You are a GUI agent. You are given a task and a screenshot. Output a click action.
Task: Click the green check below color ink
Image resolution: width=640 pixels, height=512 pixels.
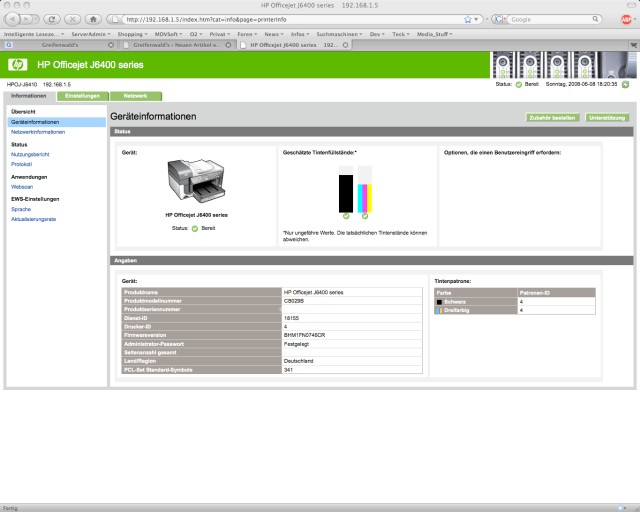point(365,216)
